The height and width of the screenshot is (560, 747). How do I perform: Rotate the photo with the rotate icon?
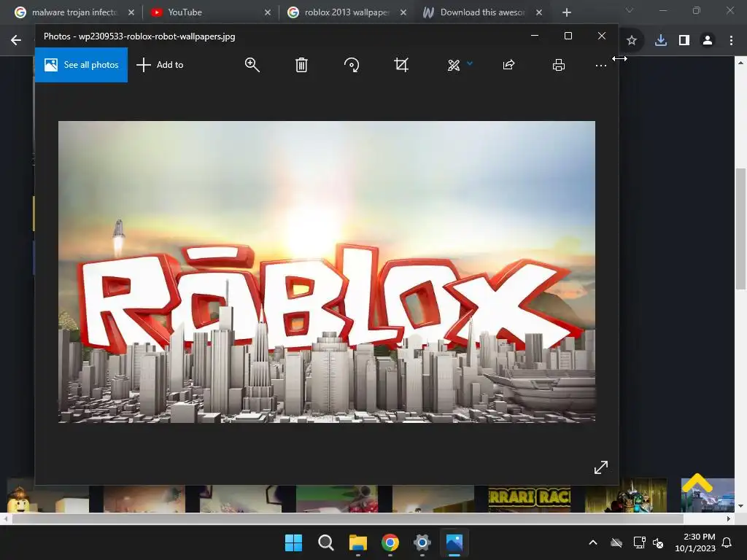coord(352,65)
